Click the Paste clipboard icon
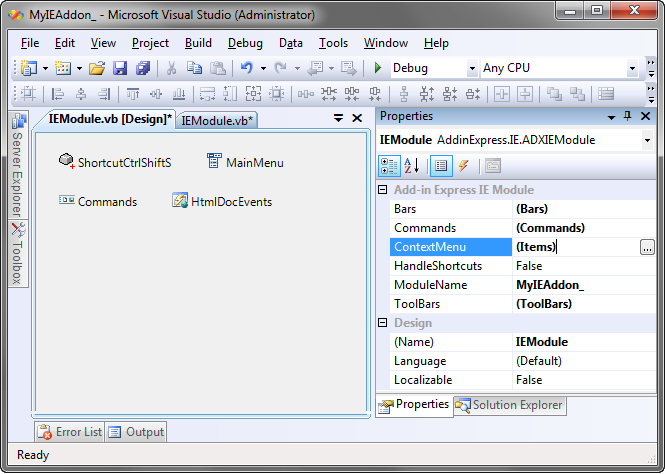 click(218, 68)
